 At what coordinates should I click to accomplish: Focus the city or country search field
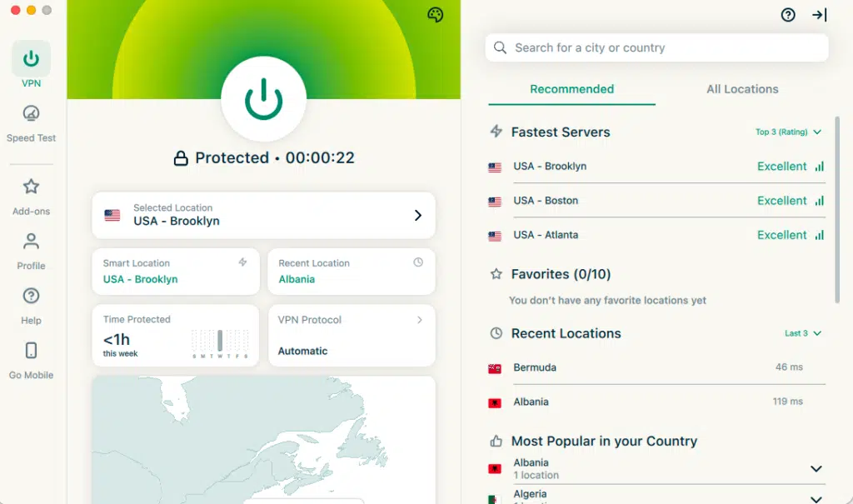tap(656, 47)
